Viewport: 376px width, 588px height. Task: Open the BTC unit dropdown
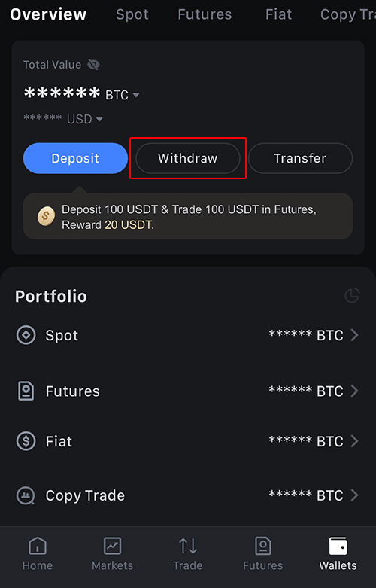pyautogui.click(x=123, y=95)
